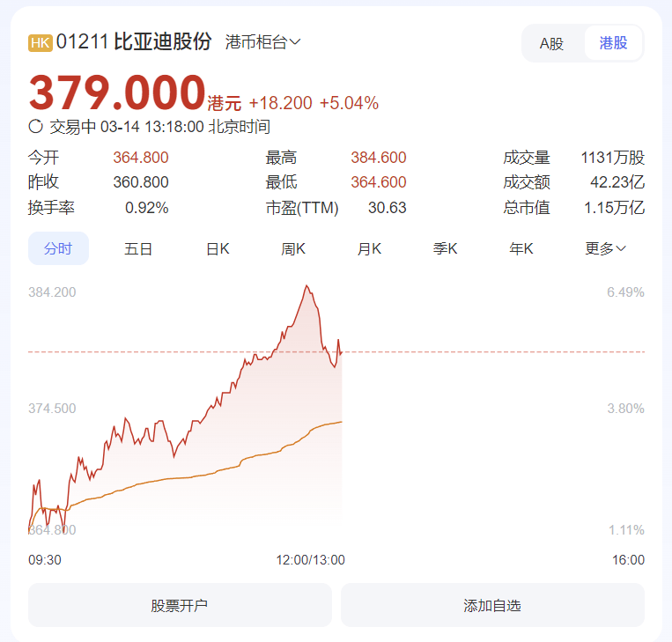Click the trading time 03-14 13:18:00 北京时间
The width and height of the screenshot is (672, 642).
pyautogui.click(x=185, y=127)
